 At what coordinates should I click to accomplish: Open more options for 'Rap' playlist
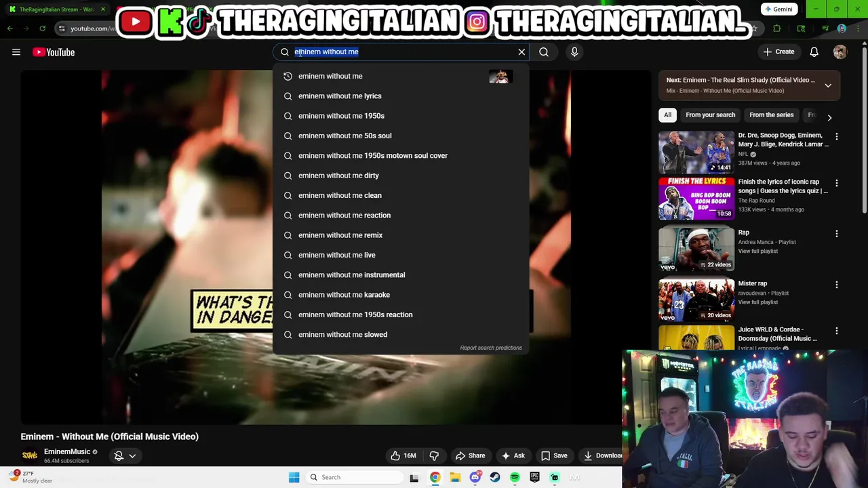coord(836,234)
